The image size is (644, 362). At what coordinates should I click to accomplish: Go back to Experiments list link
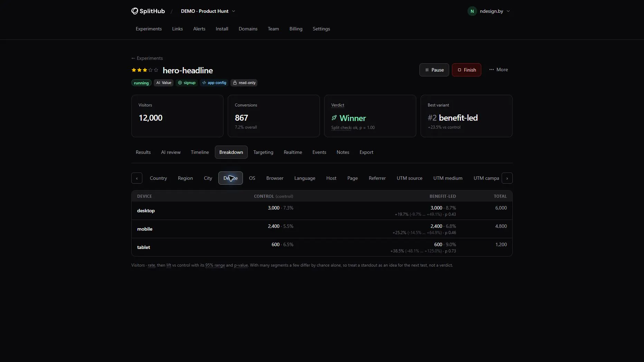147,58
